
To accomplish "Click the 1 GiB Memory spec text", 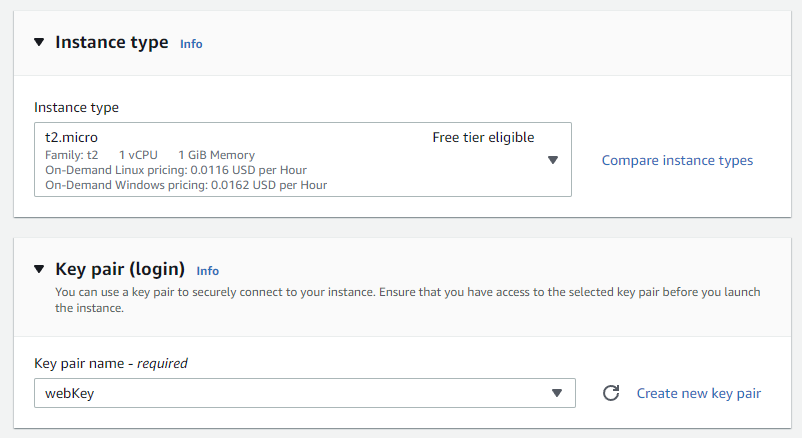I will pyautogui.click(x=216, y=155).
